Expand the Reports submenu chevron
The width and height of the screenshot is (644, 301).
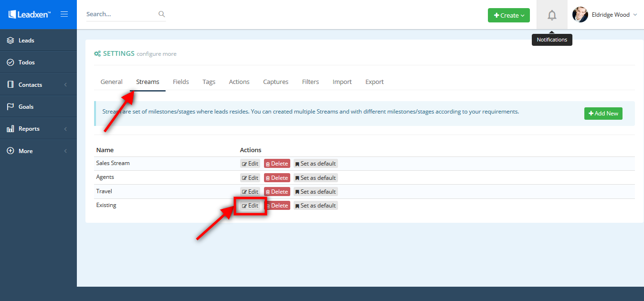coord(65,129)
